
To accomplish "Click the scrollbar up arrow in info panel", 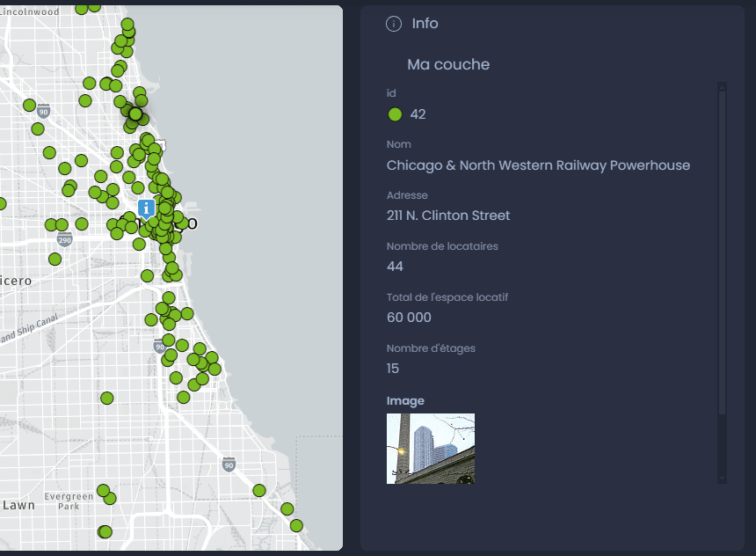I will coord(722,87).
